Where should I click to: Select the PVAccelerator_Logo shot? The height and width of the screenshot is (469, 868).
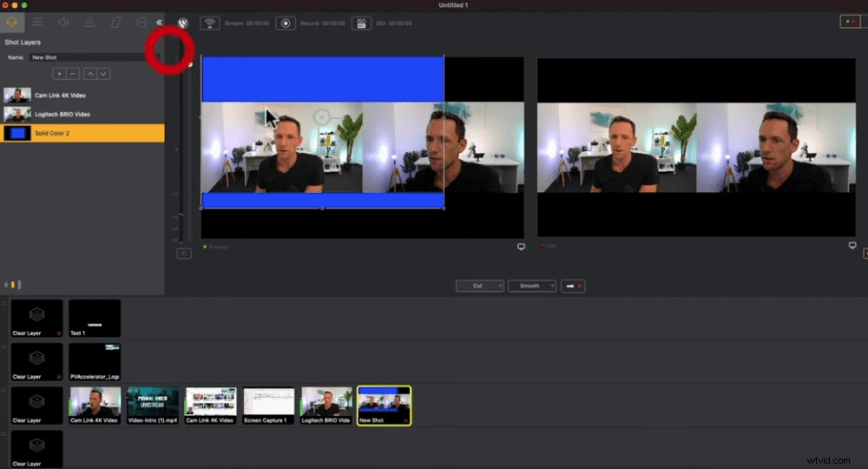pyautogui.click(x=95, y=361)
